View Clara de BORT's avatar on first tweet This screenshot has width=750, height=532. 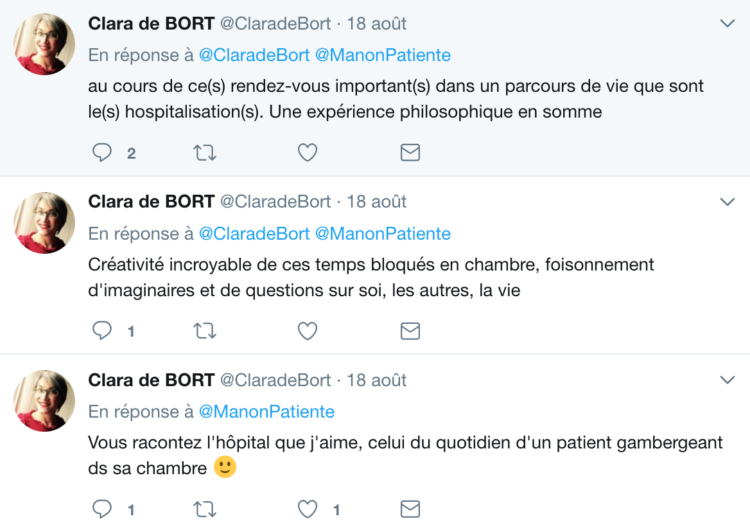point(44,44)
